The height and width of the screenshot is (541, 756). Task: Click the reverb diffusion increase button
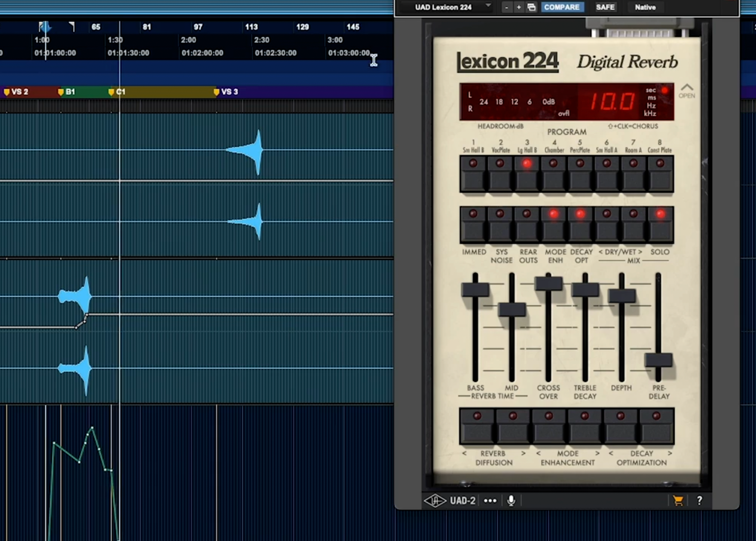coord(513,426)
